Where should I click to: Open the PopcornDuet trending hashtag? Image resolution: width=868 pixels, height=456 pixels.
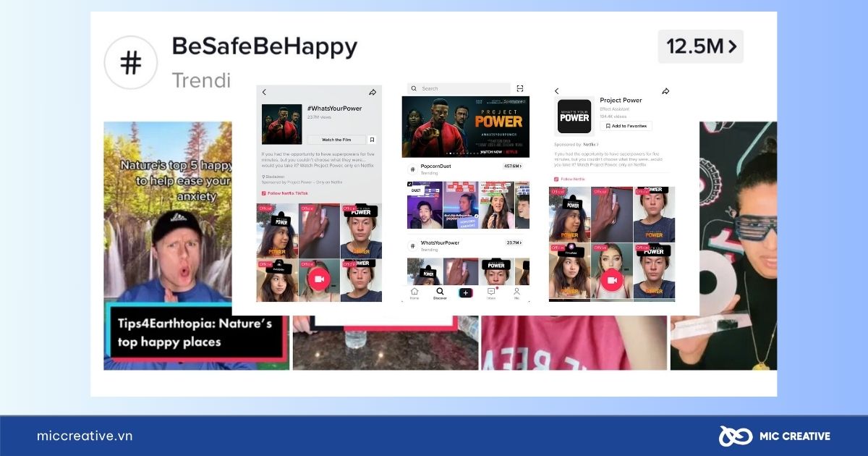point(436,166)
